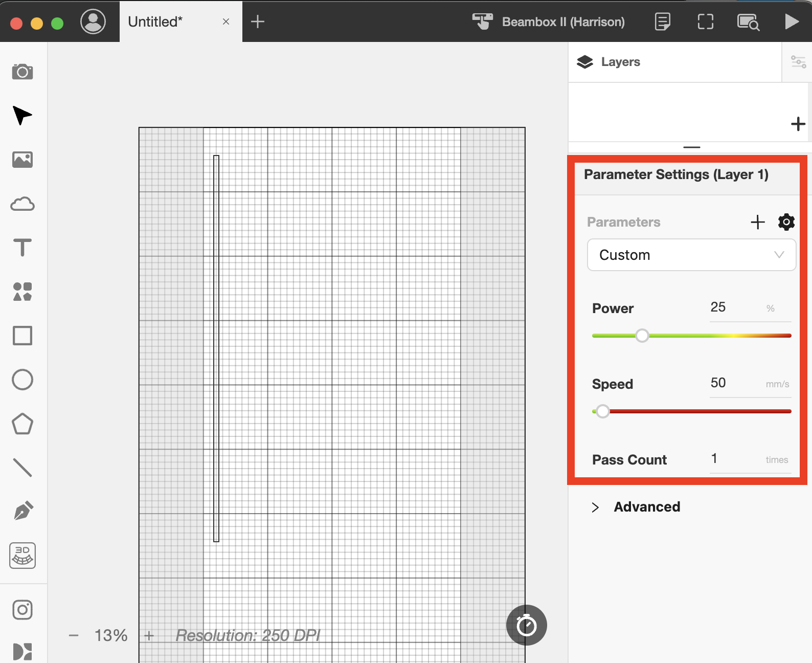The width and height of the screenshot is (812, 663).
Task: Select the Text tool
Action: point(22,248)
